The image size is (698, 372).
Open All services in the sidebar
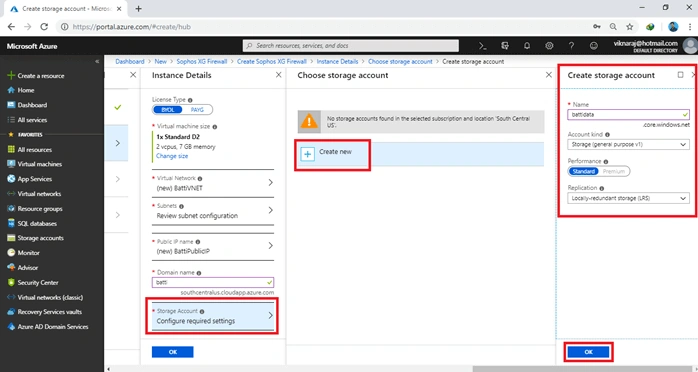pos(27,120)
